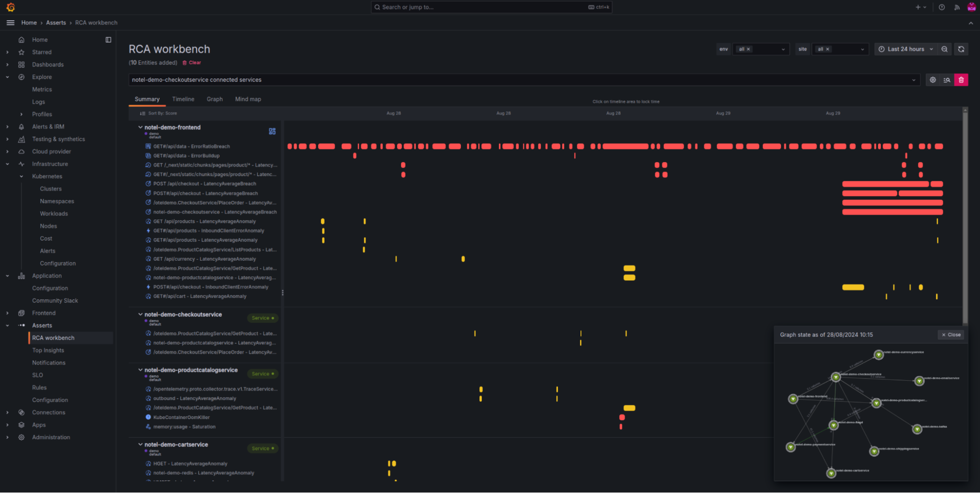Click the Grafana logo icon

tap(10, 7)
